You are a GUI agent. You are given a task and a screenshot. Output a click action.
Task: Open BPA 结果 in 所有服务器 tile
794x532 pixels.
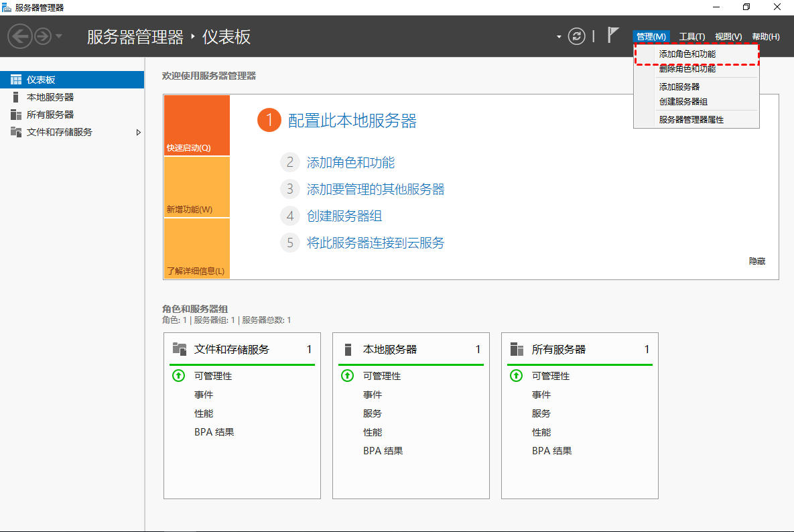[x=552, y=451]
